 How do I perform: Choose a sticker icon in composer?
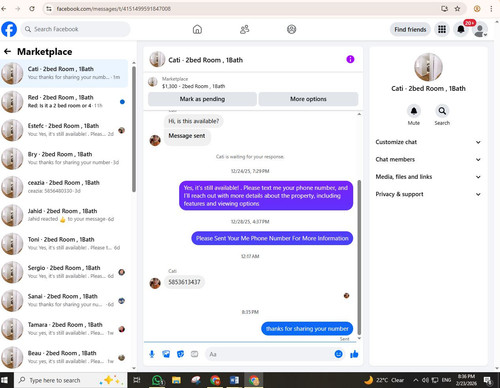[x=180, y=354]
